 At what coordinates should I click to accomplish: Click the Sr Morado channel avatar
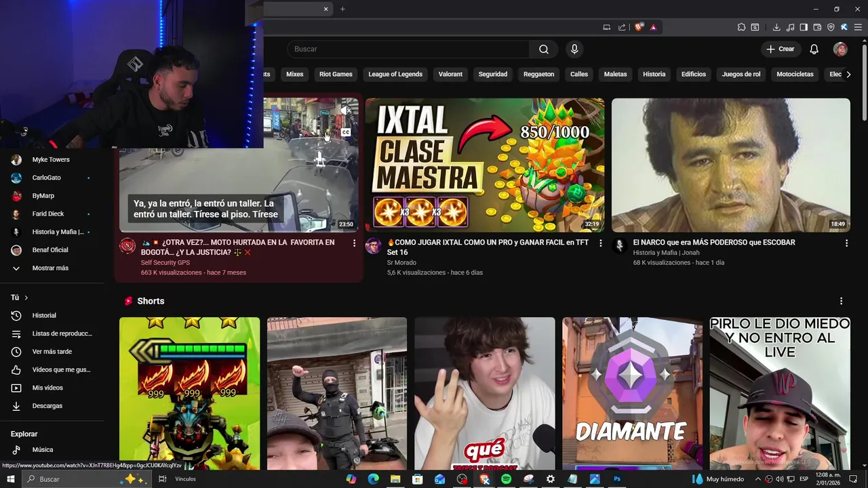[x=373, y=245]
